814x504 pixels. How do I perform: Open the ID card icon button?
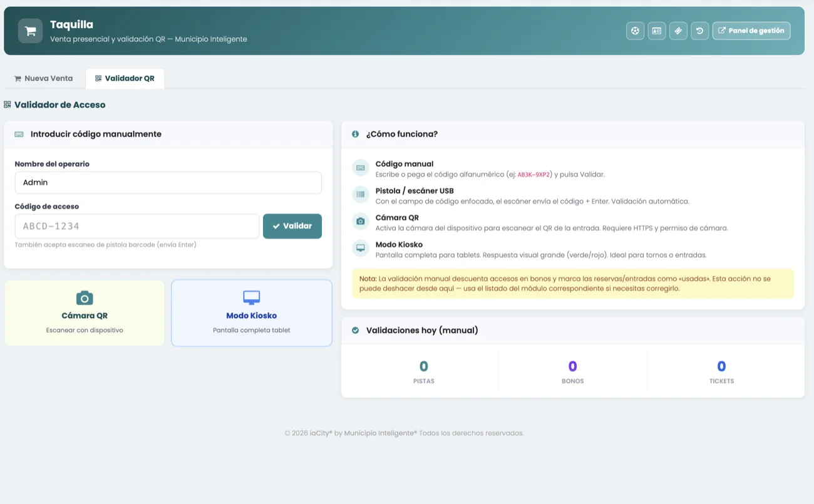(x=656, y=31)
